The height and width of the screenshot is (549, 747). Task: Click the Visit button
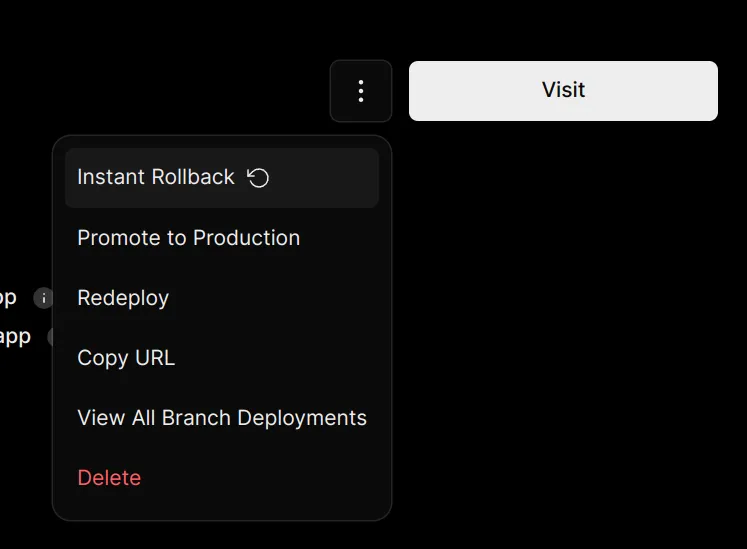tap(563, 91)
